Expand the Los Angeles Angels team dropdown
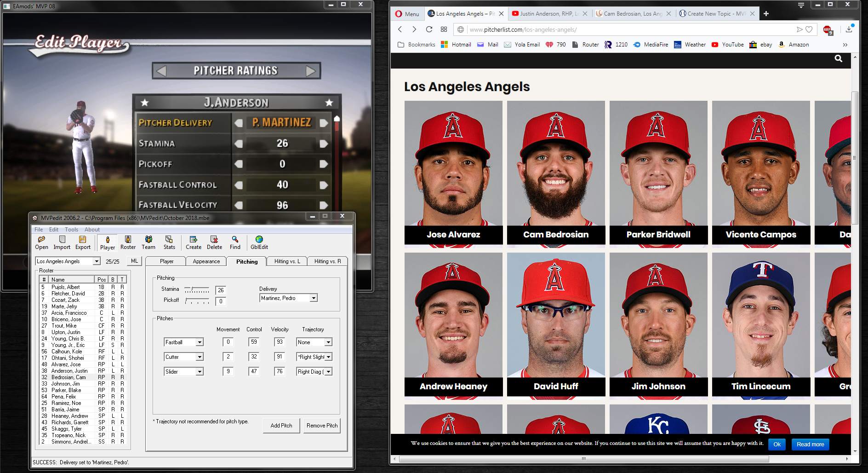Screen dimensions: 868x473 click(x=97, y=261)
